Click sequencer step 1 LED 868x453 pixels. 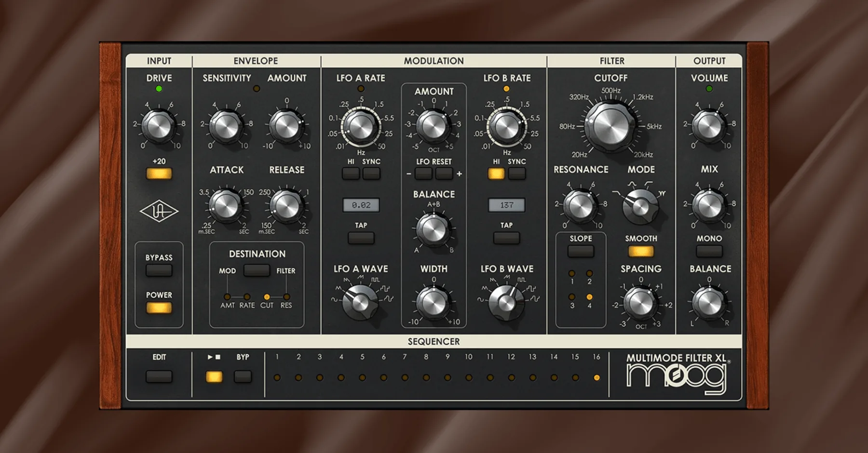click(x=277, y=378)
